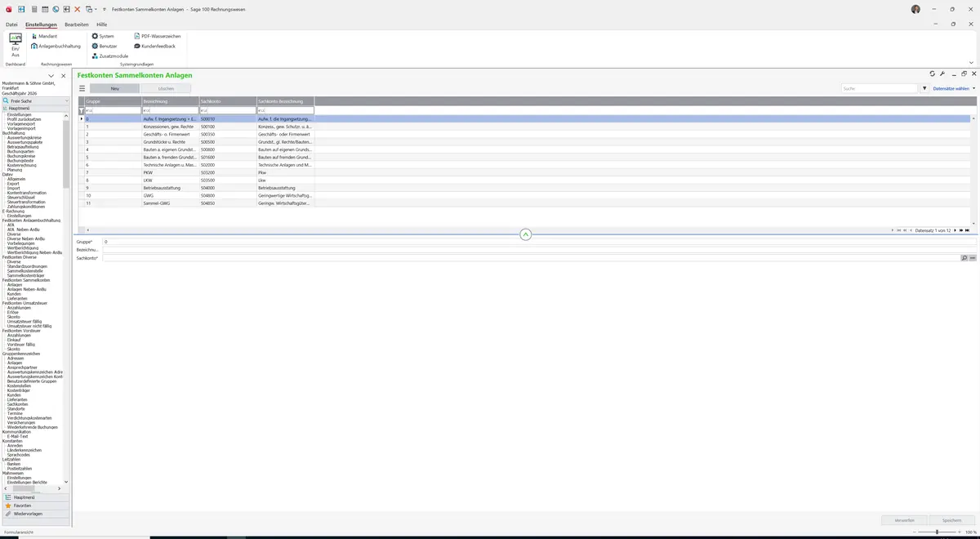Open the Hilfe menu
The image size is (980, 539).
coord(101,24)
